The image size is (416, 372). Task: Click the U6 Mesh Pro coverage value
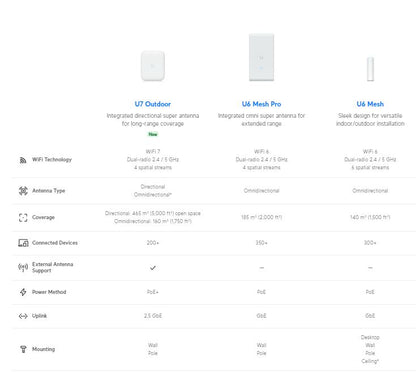pyautogui.click(x=261, y=217)
